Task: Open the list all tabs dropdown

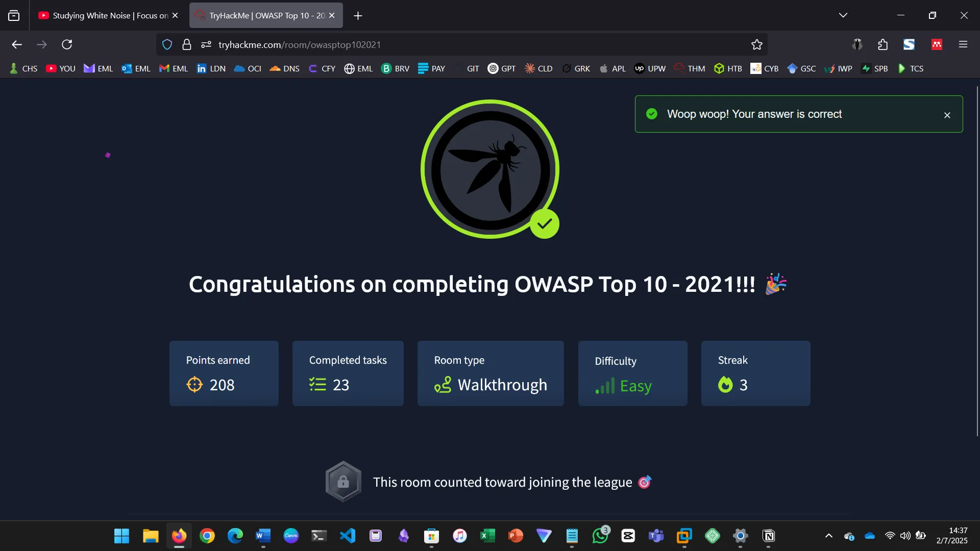Action: click(844, 15)
